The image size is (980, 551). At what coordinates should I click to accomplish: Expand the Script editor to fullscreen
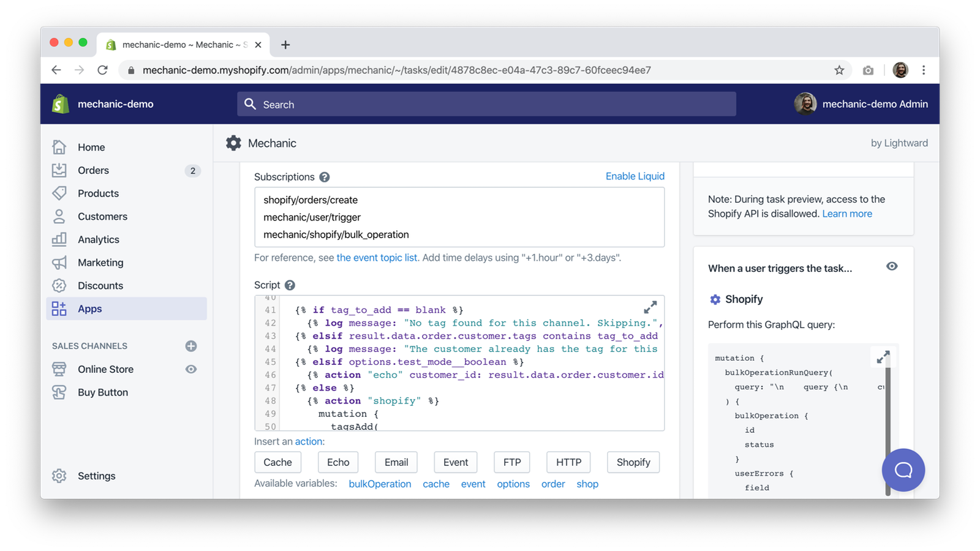point(650,307)
